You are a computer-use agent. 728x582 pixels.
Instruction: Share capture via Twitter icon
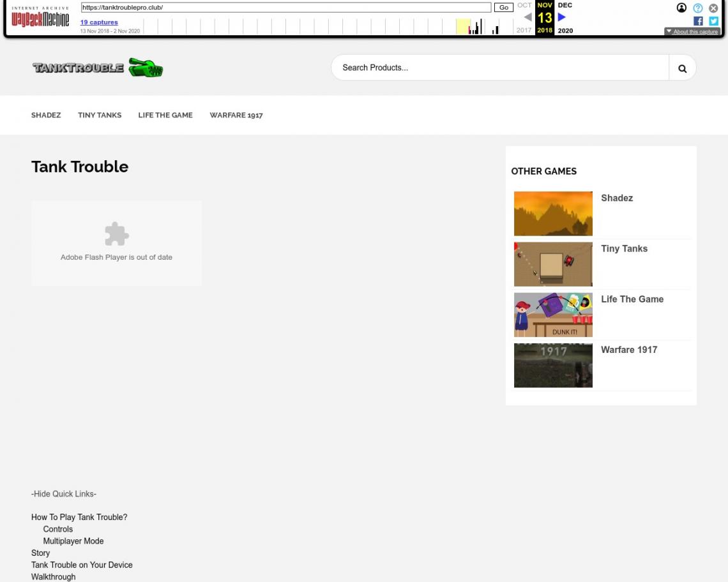pyautogui.click(x=713, y=20)
